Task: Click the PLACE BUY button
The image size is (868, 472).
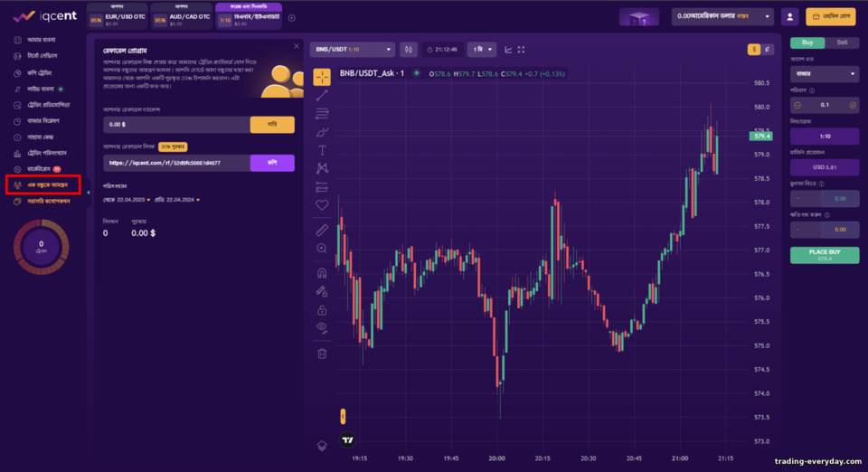Action: point(825,255)
